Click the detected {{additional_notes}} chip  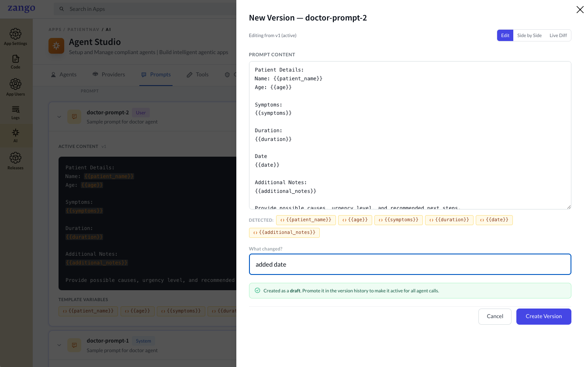point(284,233)
